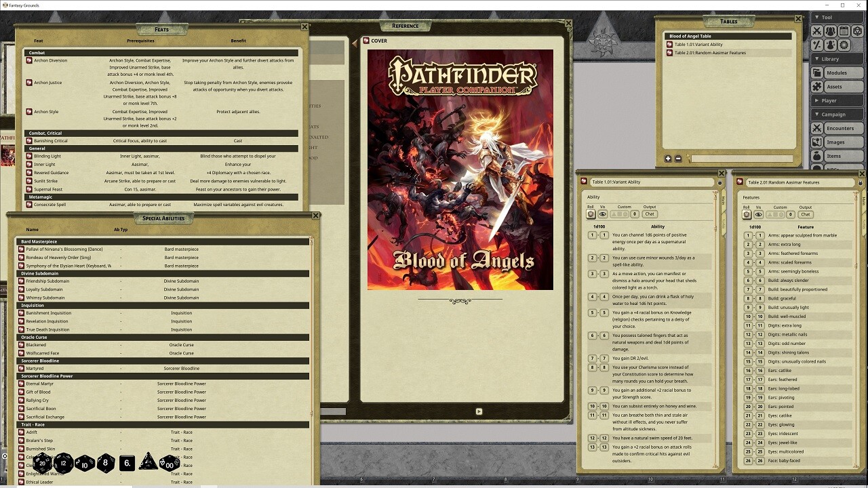Click the add (+) button in Tables window

[x=668, y=159]
